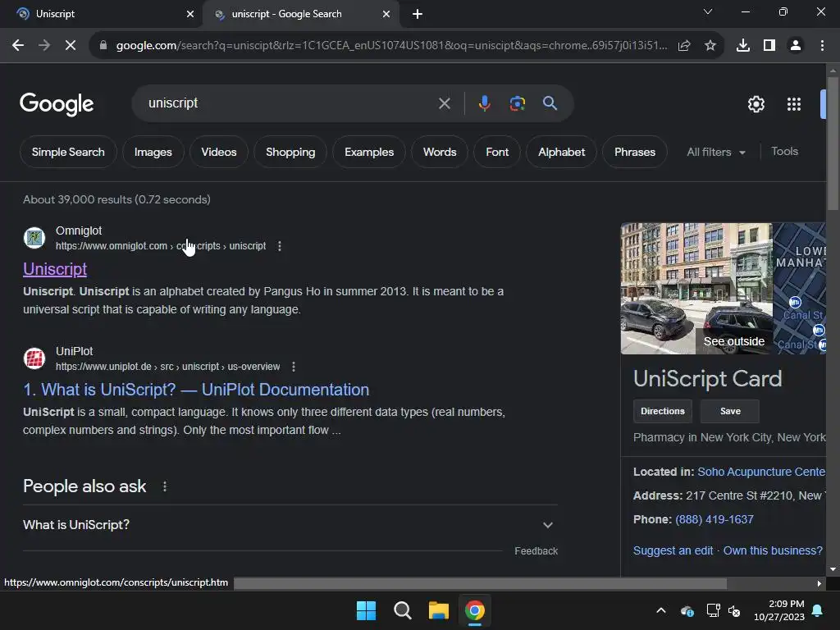Select the uniscript - Google Search tab
This screenshot has height=630, width=840.
tap(300, 14)
